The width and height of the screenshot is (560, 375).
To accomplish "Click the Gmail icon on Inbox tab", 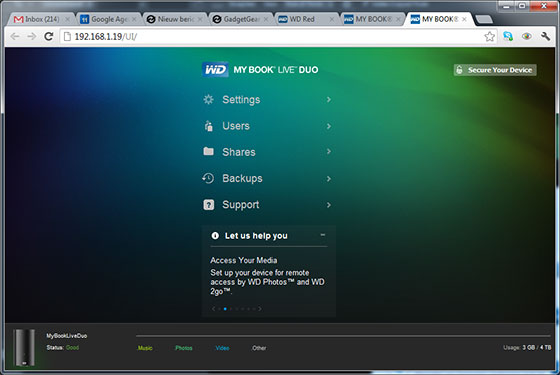I will (18, 19).
